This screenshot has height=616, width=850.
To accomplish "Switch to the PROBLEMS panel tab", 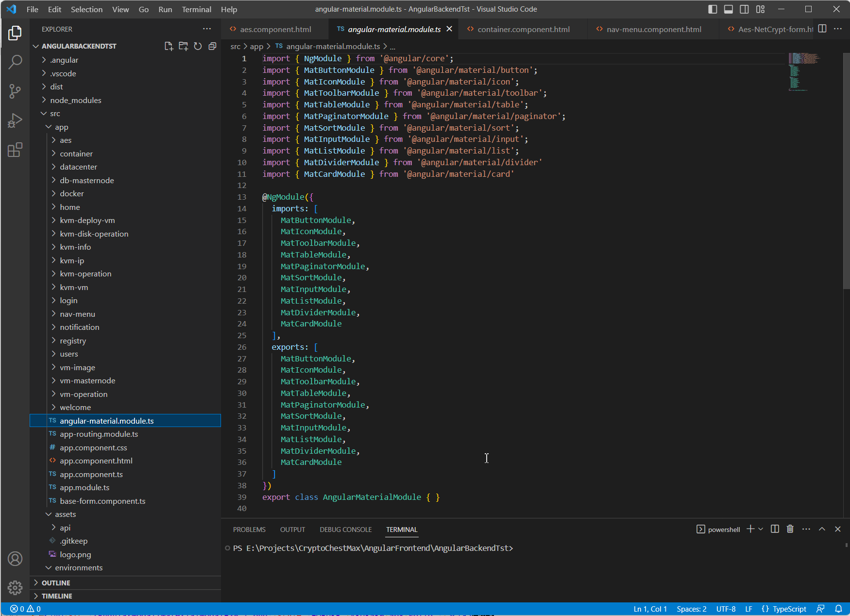I will pyautogui.click(x=249, y=530).
